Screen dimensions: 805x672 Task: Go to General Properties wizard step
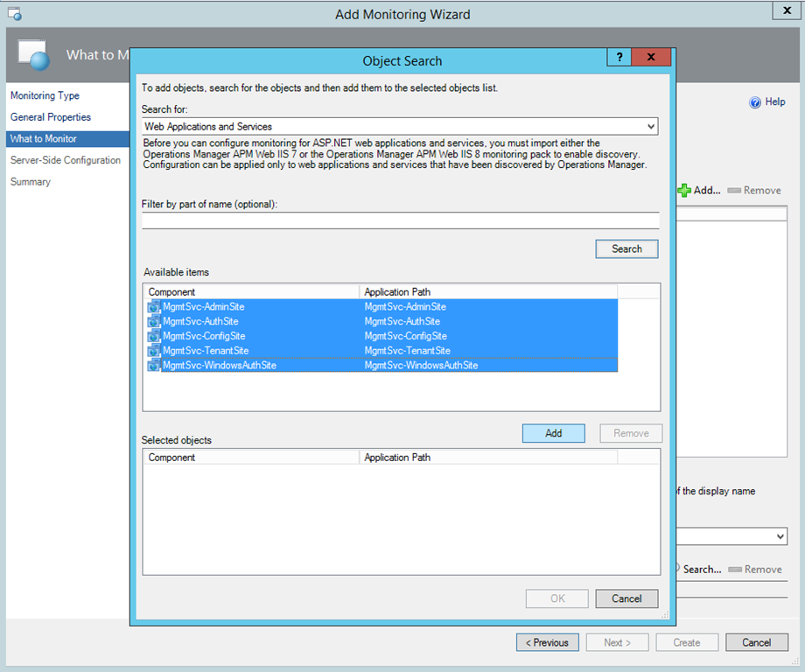pos(51,117)
